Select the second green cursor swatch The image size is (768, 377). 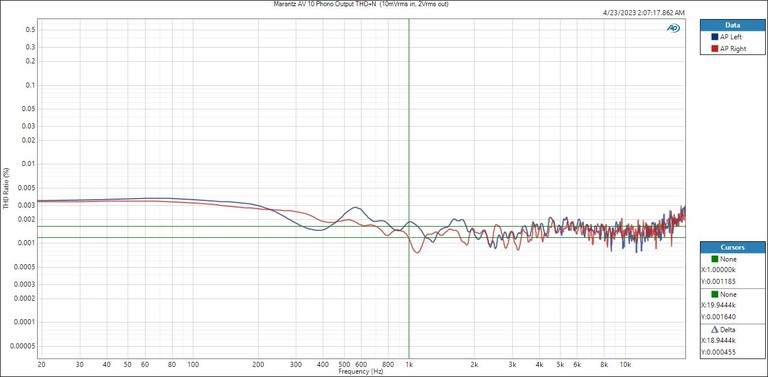coord(715,295)
